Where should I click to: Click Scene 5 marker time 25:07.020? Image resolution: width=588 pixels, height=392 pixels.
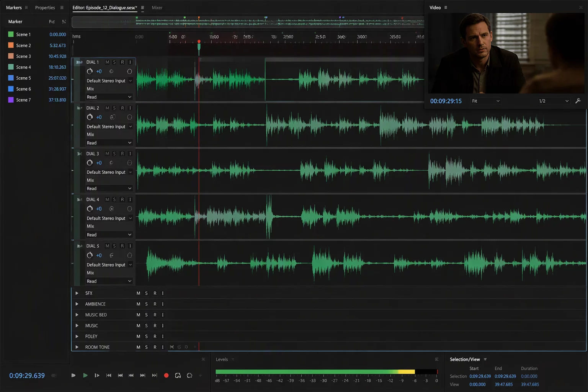(x=57, y=78)
